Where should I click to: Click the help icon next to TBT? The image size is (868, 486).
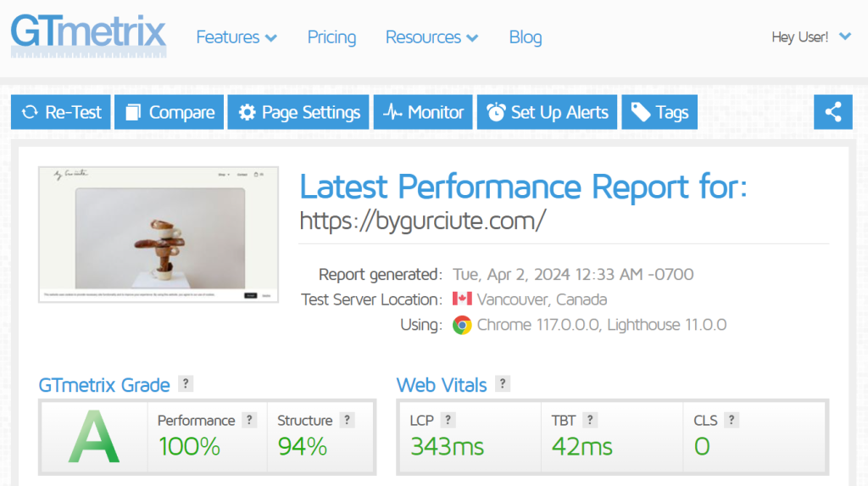tap(590, 420)
